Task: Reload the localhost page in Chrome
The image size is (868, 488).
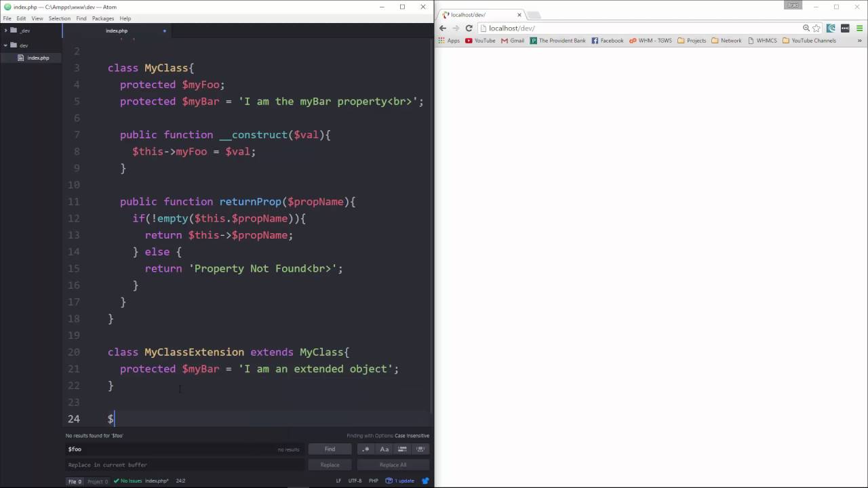Action: pyautogui.click(x=469, y=28)
